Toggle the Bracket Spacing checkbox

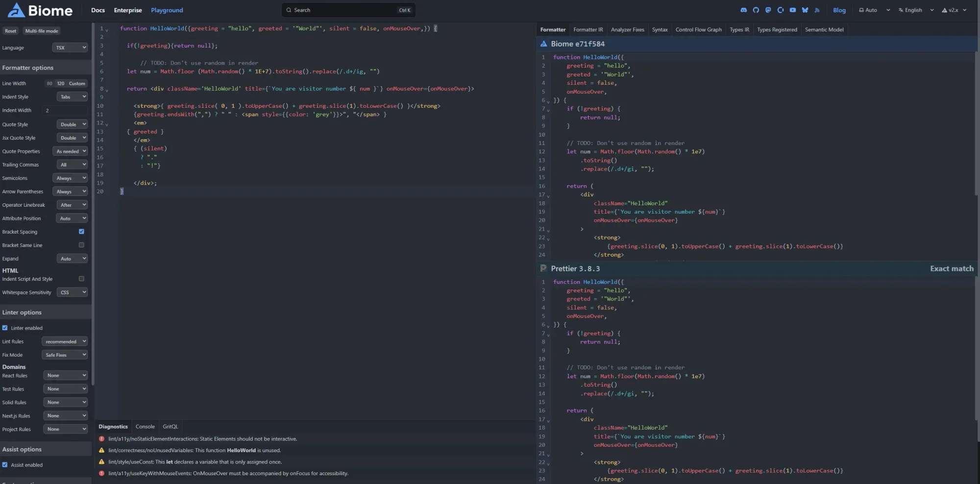pos(81,232)
